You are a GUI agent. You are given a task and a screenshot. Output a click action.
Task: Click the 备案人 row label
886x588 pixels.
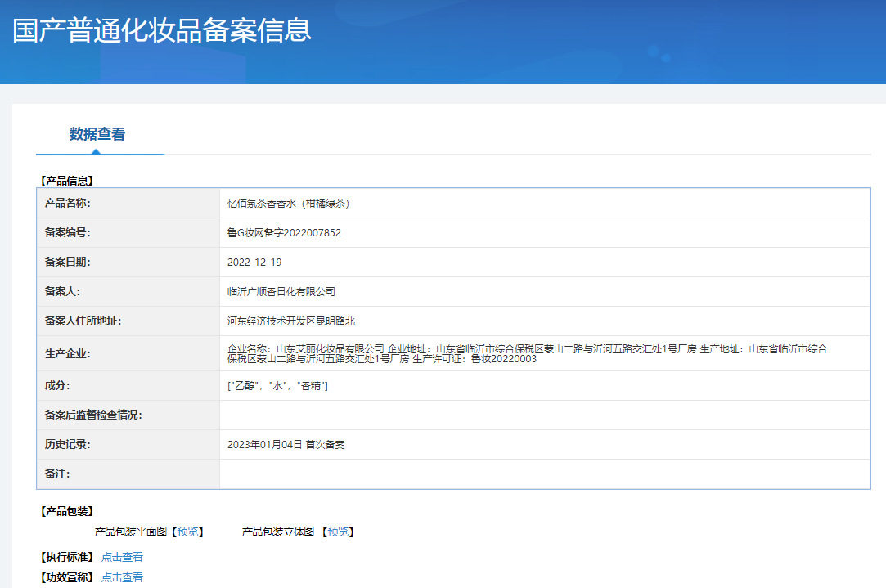coord(62,291)
